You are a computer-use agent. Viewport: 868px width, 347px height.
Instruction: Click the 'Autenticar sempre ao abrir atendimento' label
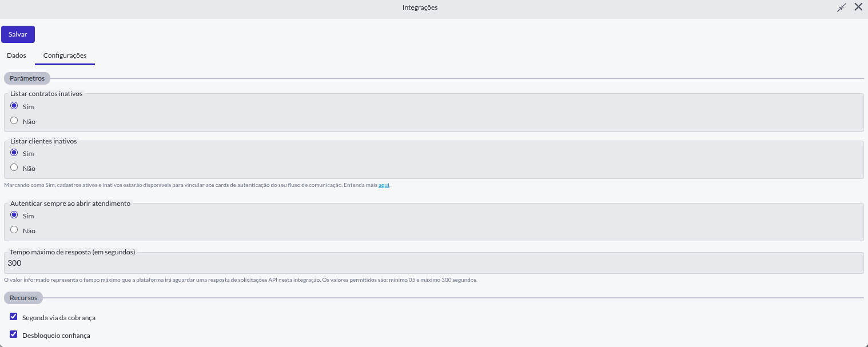pyautogui.click(x=70, y=204)
